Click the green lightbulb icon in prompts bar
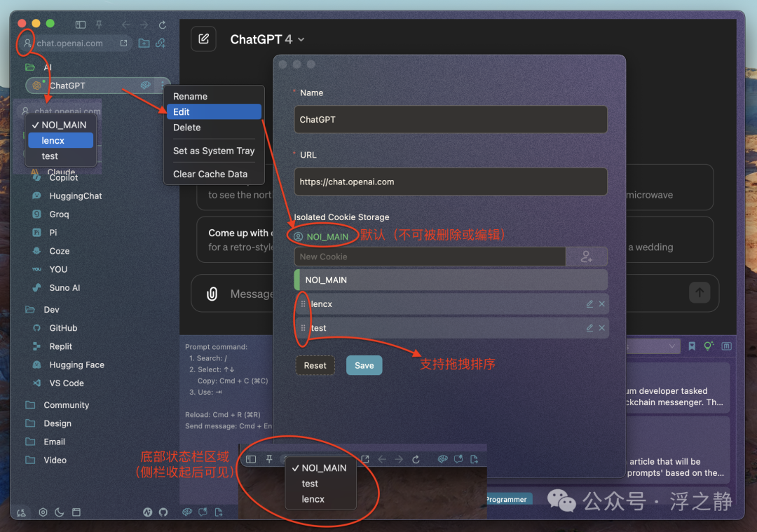 click(709, 346)
